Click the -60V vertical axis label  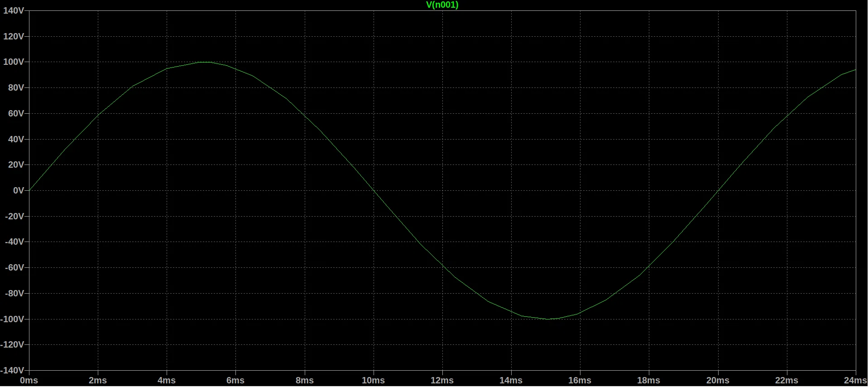(14, 268)
